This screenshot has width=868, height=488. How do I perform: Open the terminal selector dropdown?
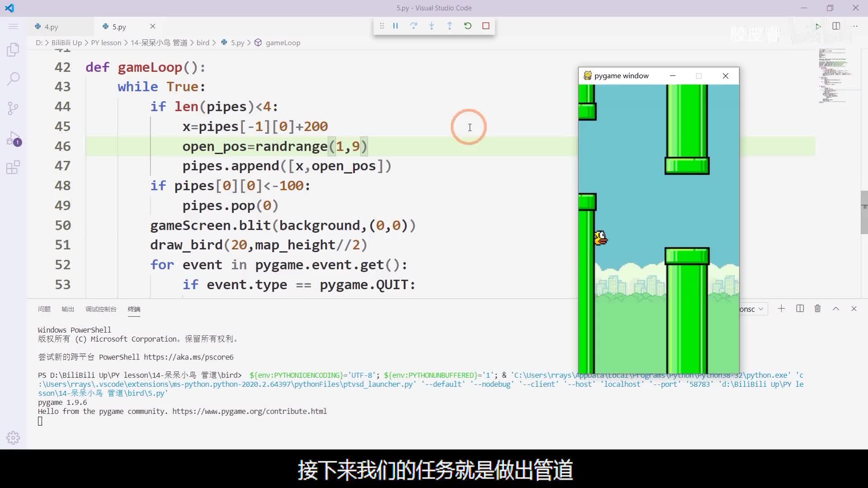click(x=753, y=309)
